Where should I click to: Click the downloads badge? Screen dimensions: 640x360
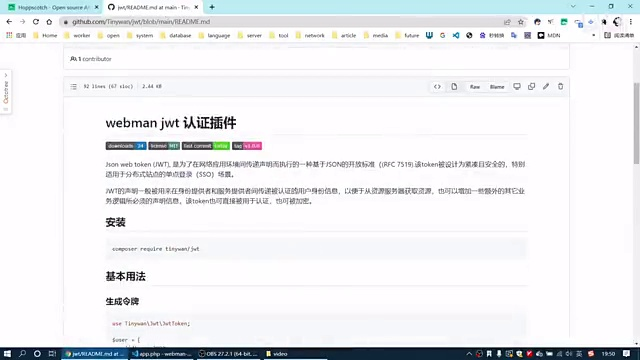coord(126,146)
